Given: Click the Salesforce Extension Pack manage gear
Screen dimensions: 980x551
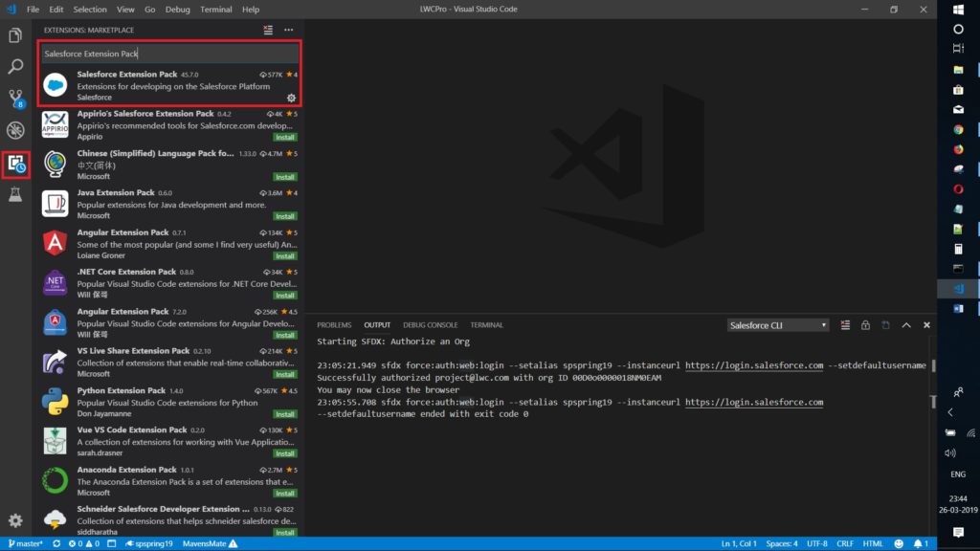Looking at the screenshot, I should point(291,98).
